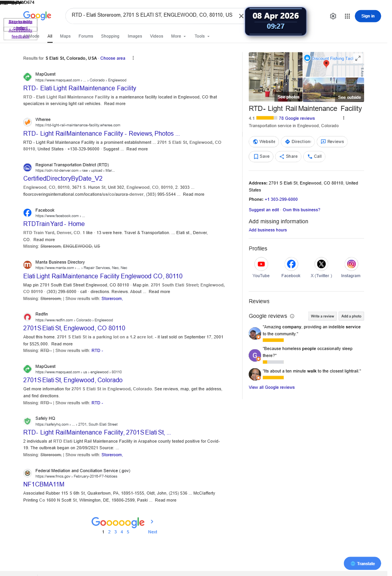The width and height of the screenshot is (392, 576).
Task: Open the X (Twitter) profile icon
Action: pos(321,264)
